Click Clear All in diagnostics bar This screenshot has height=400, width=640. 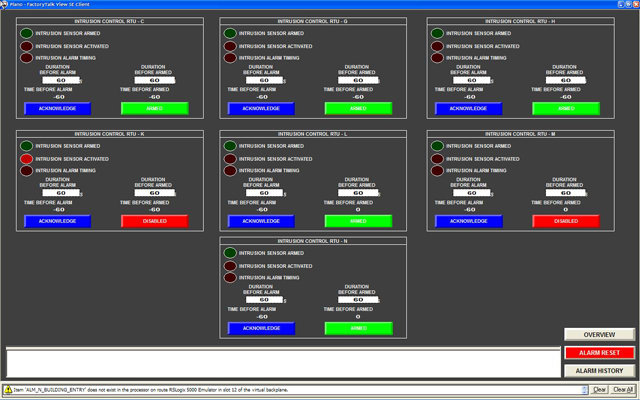[623, 389]
